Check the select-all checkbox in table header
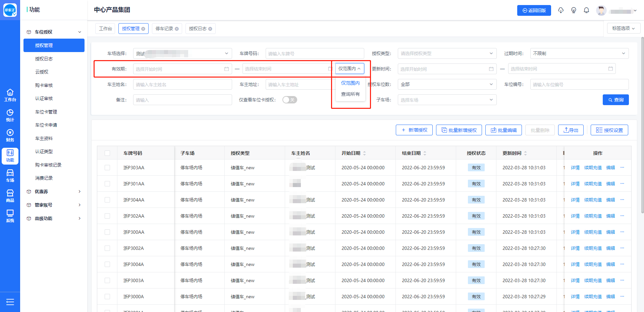 [x=107, y=153]
